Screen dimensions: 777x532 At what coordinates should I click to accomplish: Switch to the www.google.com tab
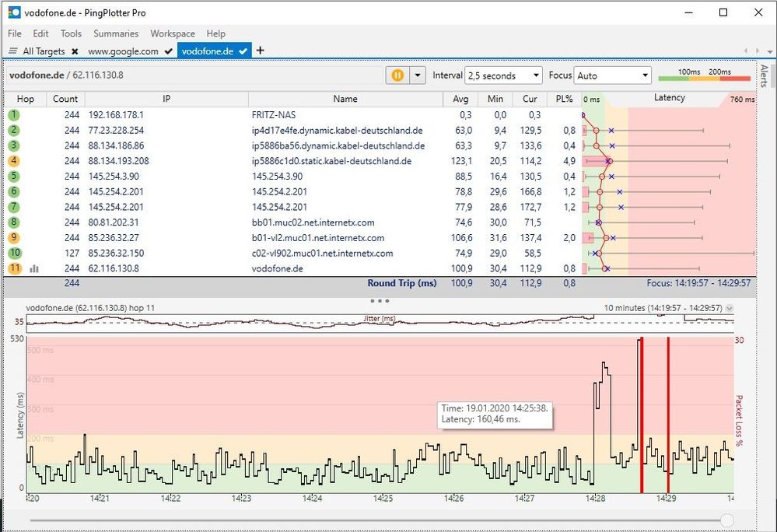coord(124,51)
